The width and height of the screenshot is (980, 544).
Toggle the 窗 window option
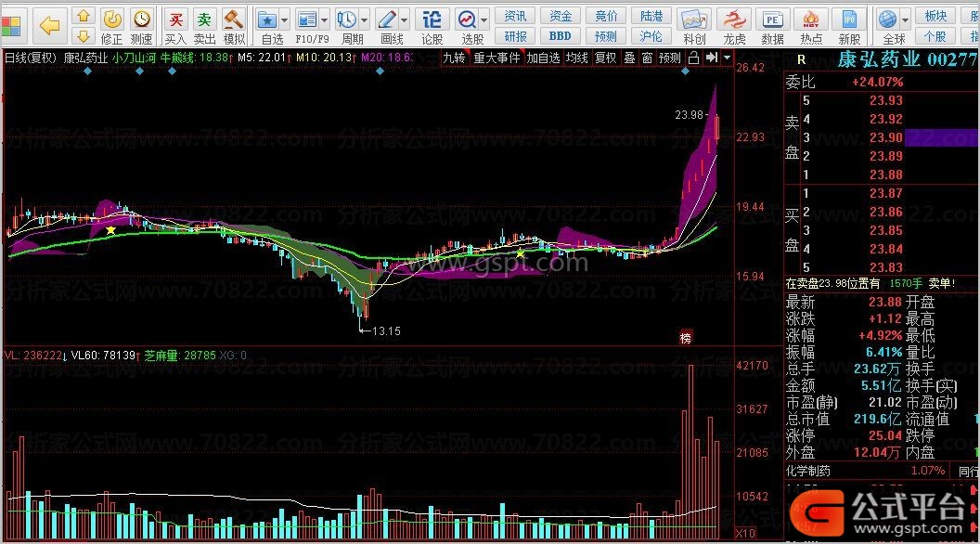pyautogui.click(x=647, y=58)
